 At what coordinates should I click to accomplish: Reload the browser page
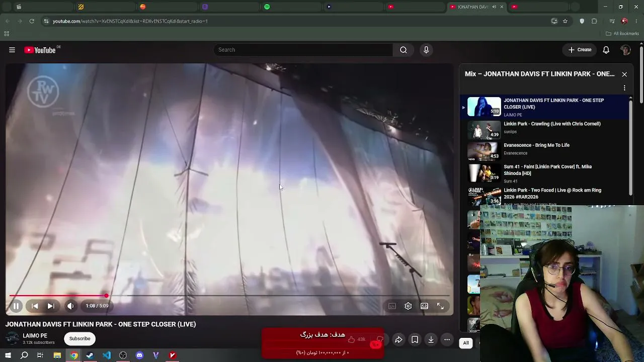tap(32, 21)
